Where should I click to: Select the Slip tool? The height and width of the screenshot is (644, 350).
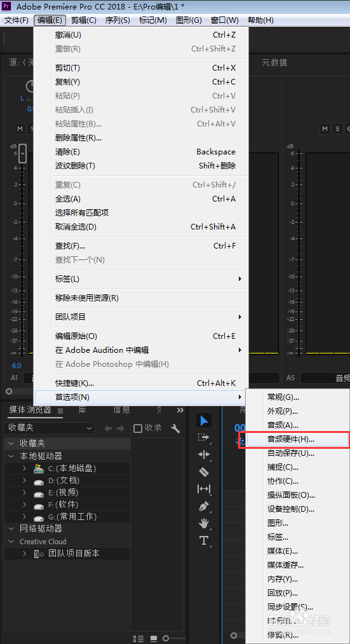(x=203, y=489)
